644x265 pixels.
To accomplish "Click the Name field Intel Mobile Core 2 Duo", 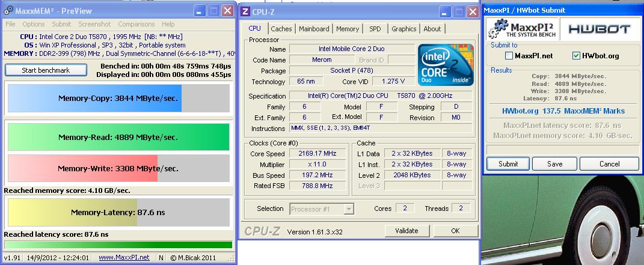I will [x=352, y=49].
